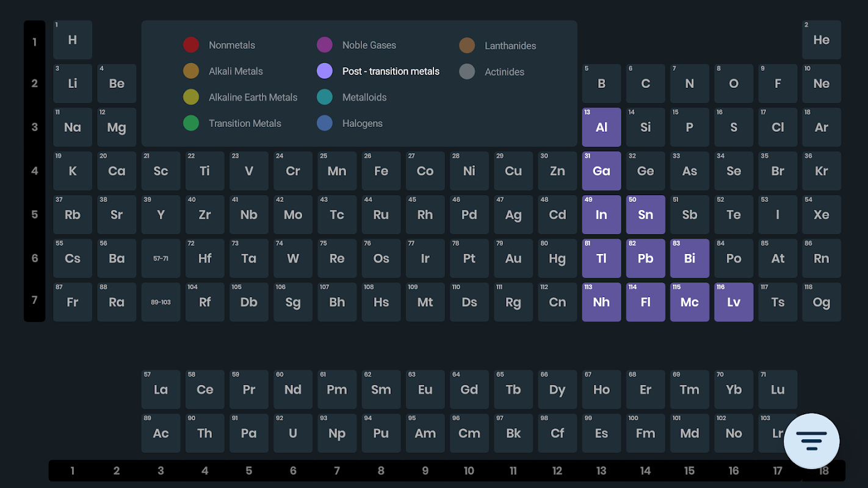
Task: Click the highlighted Lead (Pb) tile
Action: [x=645, y=259]
